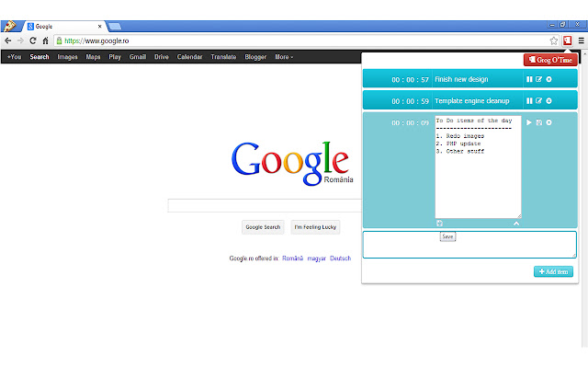Open a new browser tab
The image size is (588, 368).
coord(115,27)
